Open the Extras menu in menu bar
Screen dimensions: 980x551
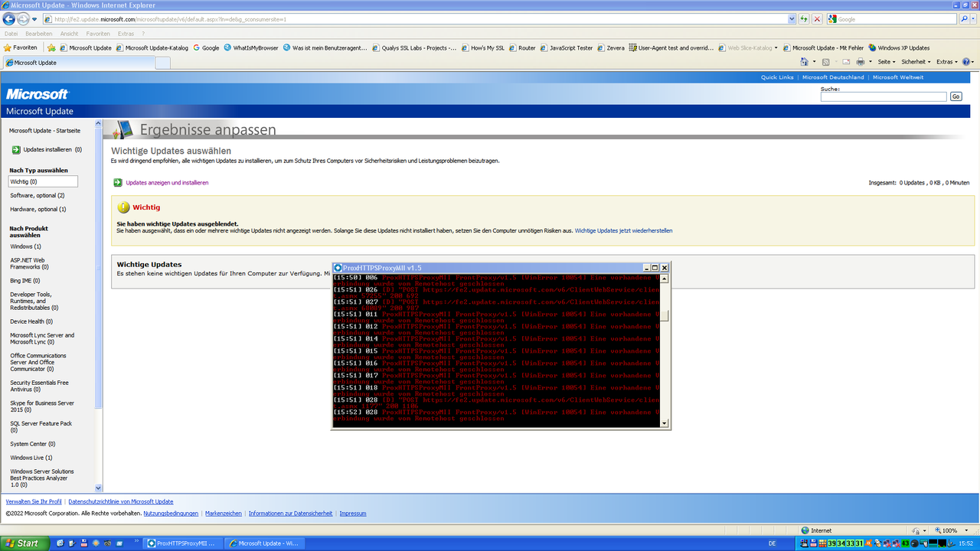[x=126, y=34]
